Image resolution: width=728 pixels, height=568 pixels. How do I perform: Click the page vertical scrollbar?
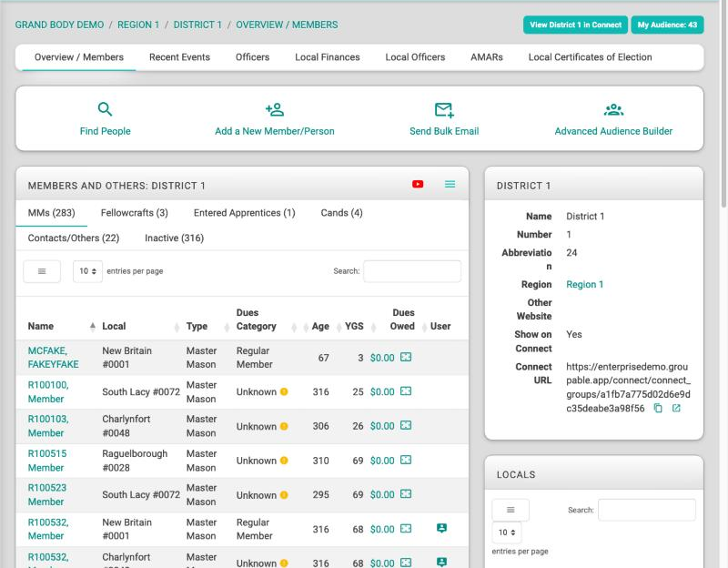(x=723, y=105)
